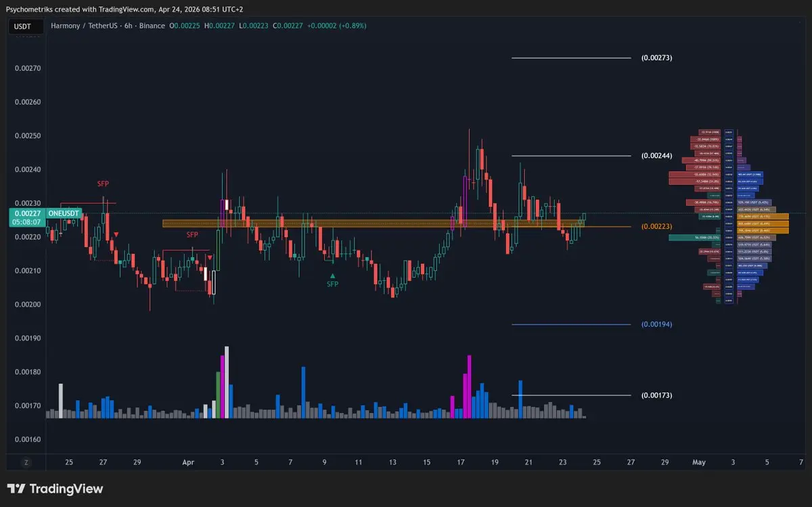The width and height of the screenshot is (812, 507).
Task: Click 0.00240 on the price axis
Action: pos(28,170)
